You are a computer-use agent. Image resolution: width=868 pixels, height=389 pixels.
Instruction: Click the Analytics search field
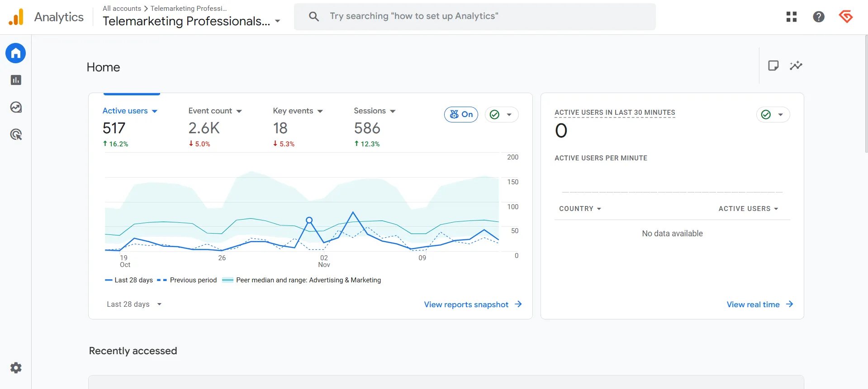[x=474, y=17]
